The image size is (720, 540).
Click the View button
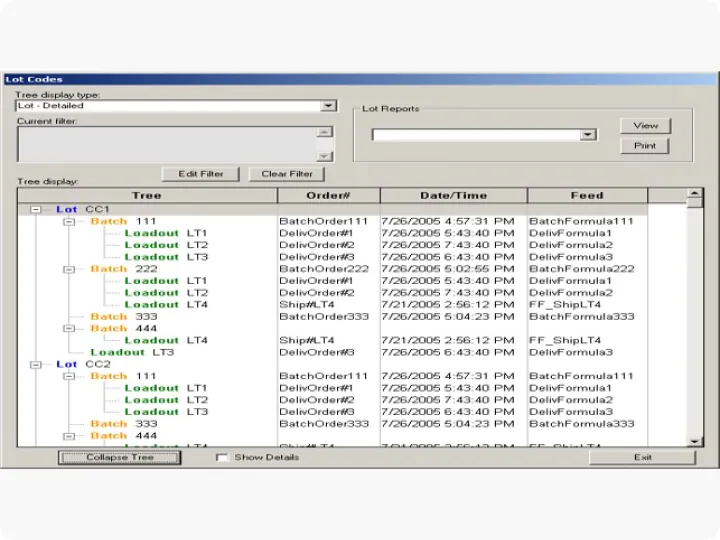(x=645, y=126)
